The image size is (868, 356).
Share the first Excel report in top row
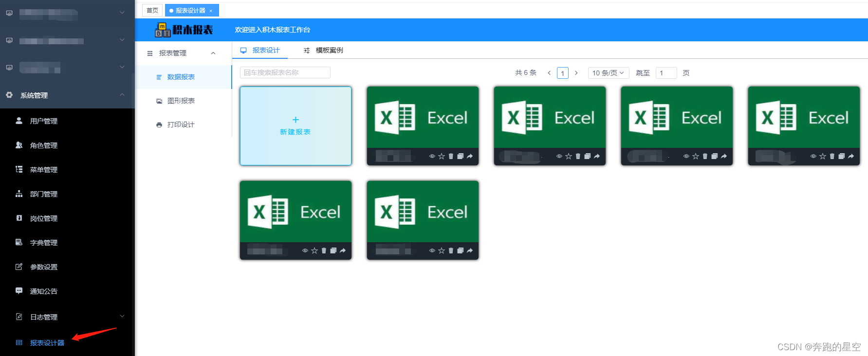point(470,156)
